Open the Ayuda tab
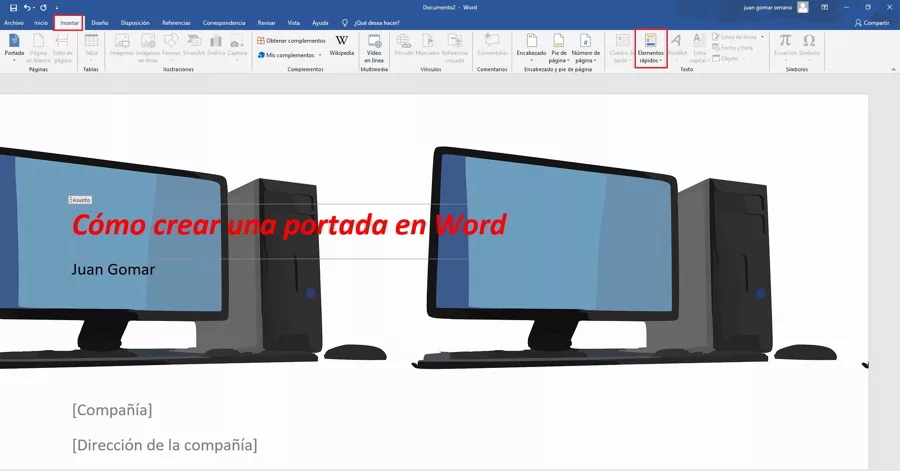Viewport: 900px width, 471px height. [x=320, y=23]
